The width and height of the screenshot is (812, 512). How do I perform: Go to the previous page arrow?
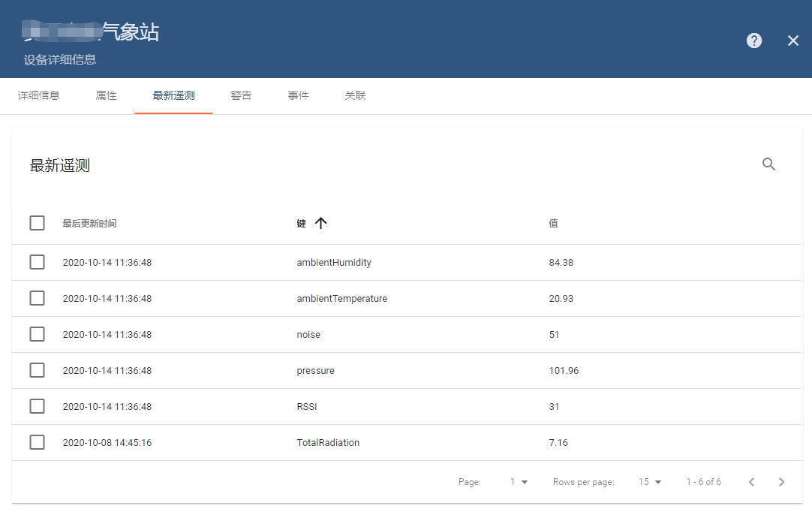click(x=751, y=482)
